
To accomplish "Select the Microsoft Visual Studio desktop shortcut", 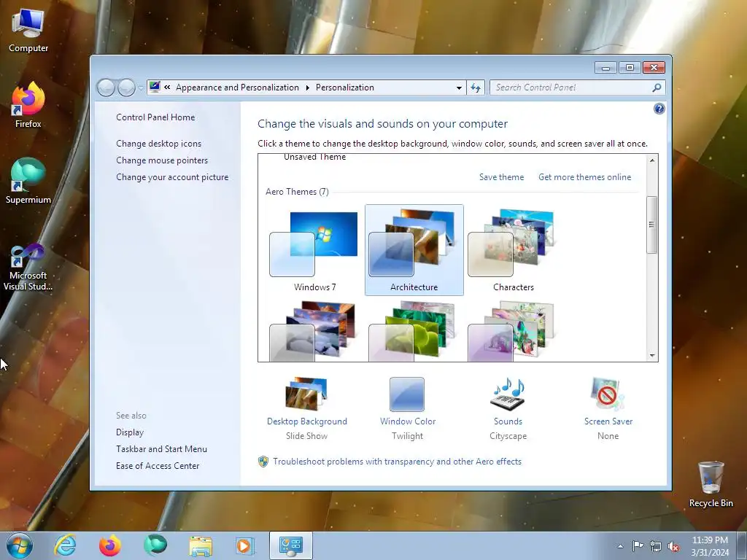I will (x=28, y=267).
